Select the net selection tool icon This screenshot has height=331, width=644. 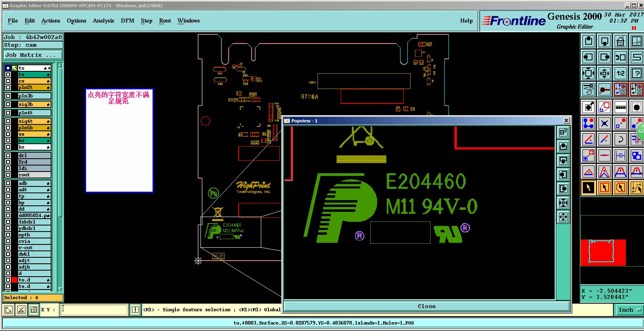(637, 188)
